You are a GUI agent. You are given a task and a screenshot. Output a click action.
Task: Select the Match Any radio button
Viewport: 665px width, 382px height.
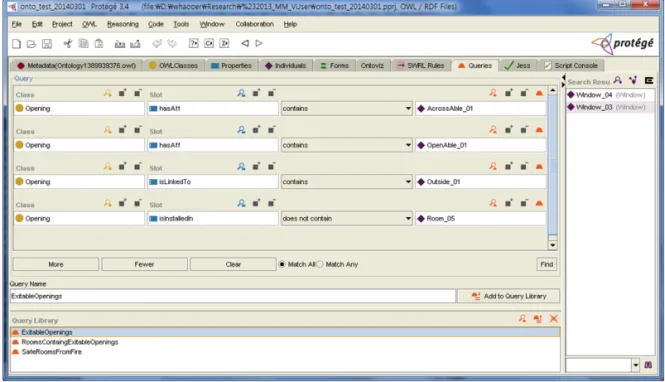pyautogui.click(x=320, y=264)
